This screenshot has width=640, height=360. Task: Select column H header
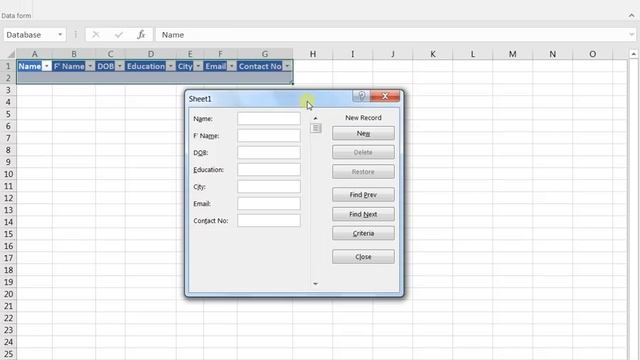pos(313,54)
